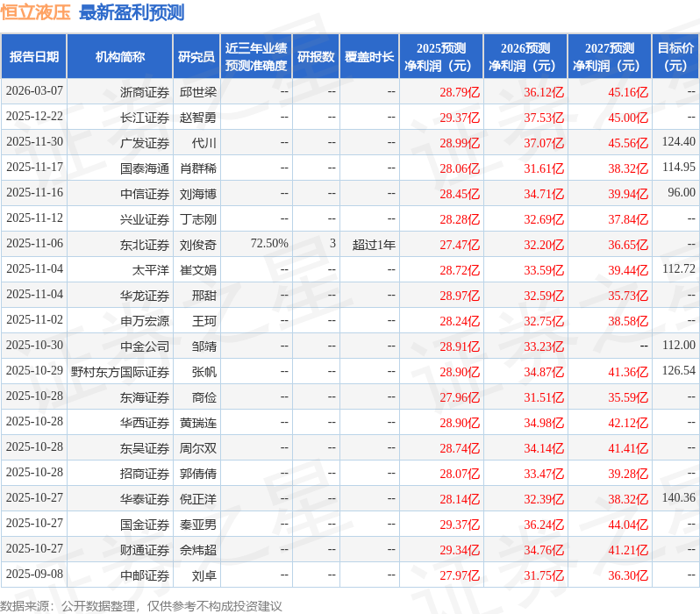Select the 2026-03-07 date cell
The image size is (700, 614).
tap(34, 91)
